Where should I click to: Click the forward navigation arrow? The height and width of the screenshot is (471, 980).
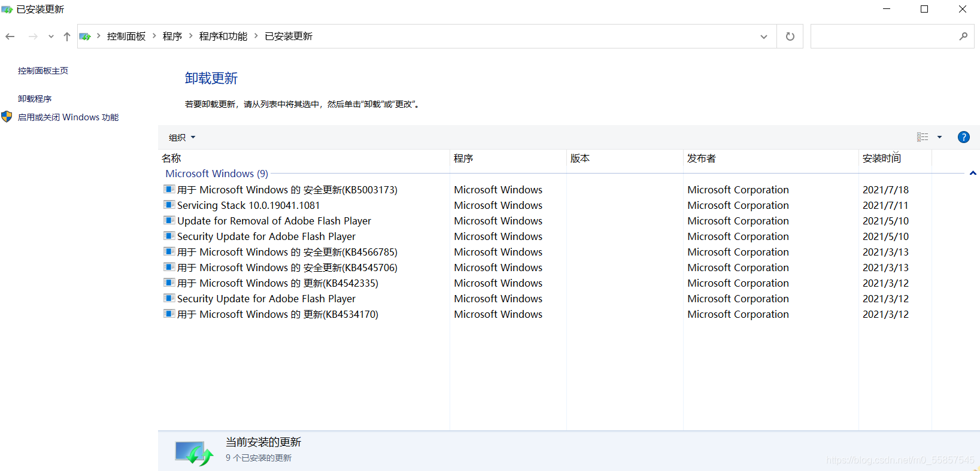tap(33, 37)
